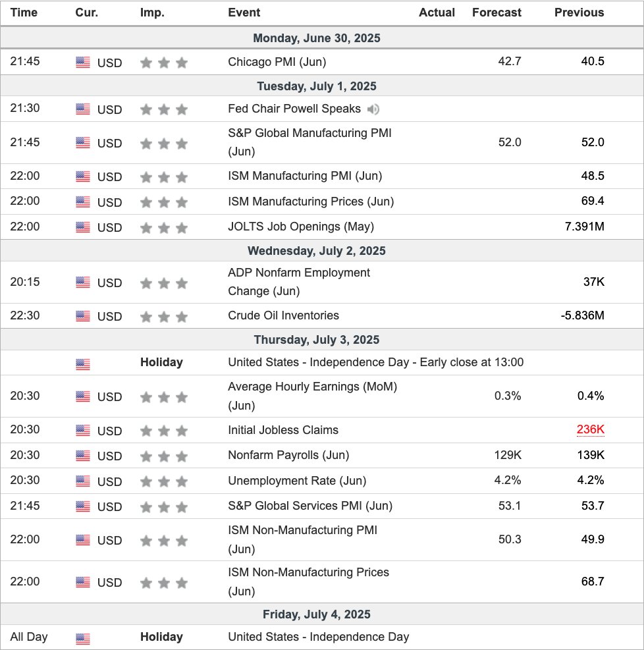Click the US flag on the Independence Day early close row
This screenshot has width=644, height=650.
click(x=82, y=363)
